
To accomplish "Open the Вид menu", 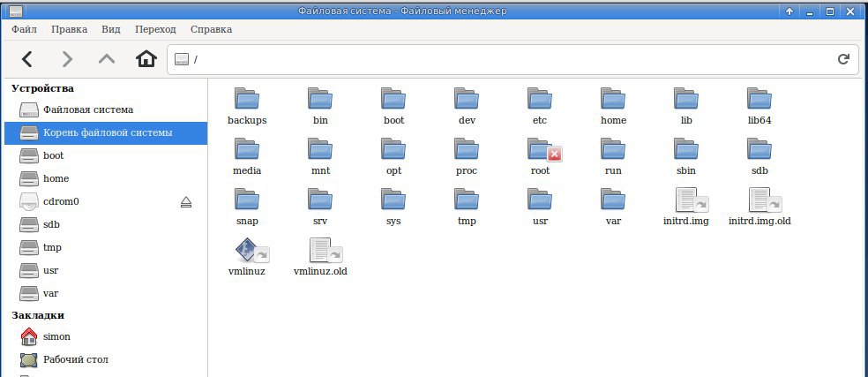I will 111,29.
